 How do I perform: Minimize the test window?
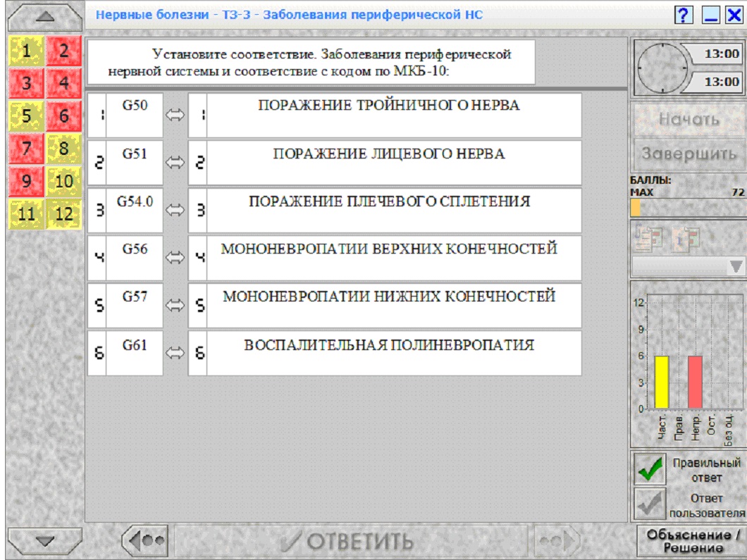tap(710, 15)
